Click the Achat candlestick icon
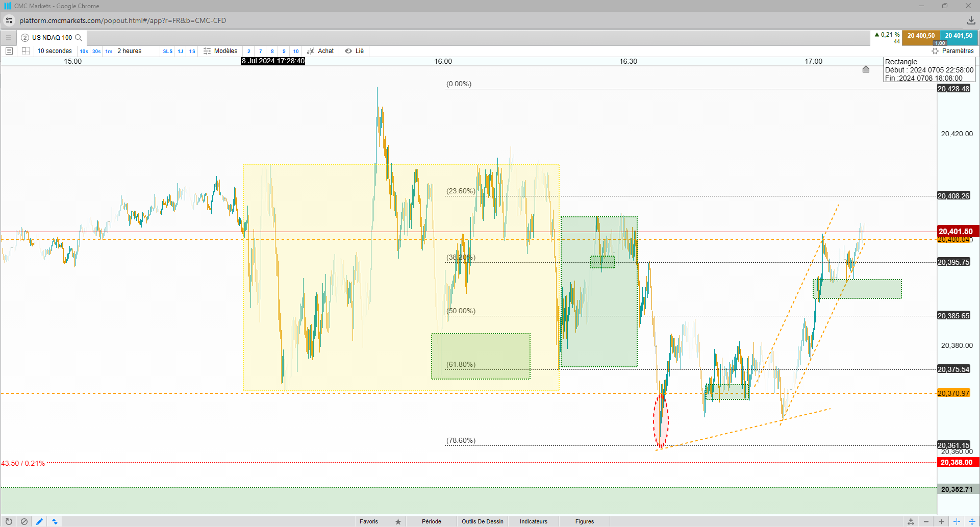This screenshot has width=980, height=527. click(311, 51)
